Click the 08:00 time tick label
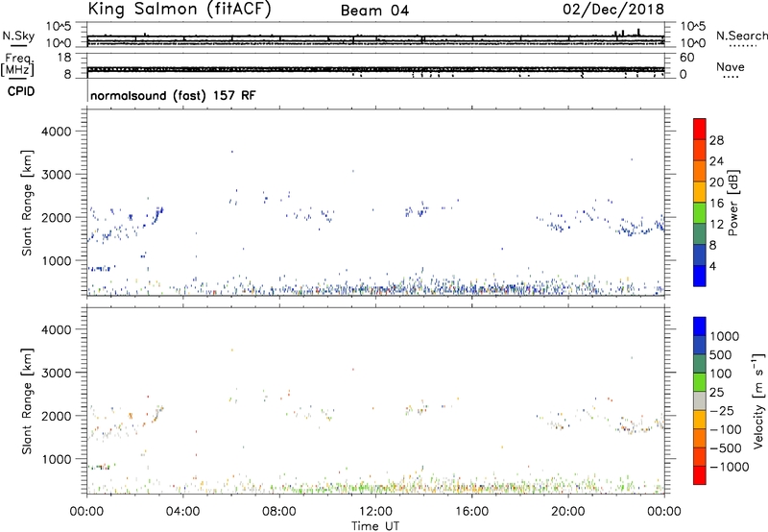Image resolution: width=768 pixels, height=532 pixels. [x=279, y=512]
